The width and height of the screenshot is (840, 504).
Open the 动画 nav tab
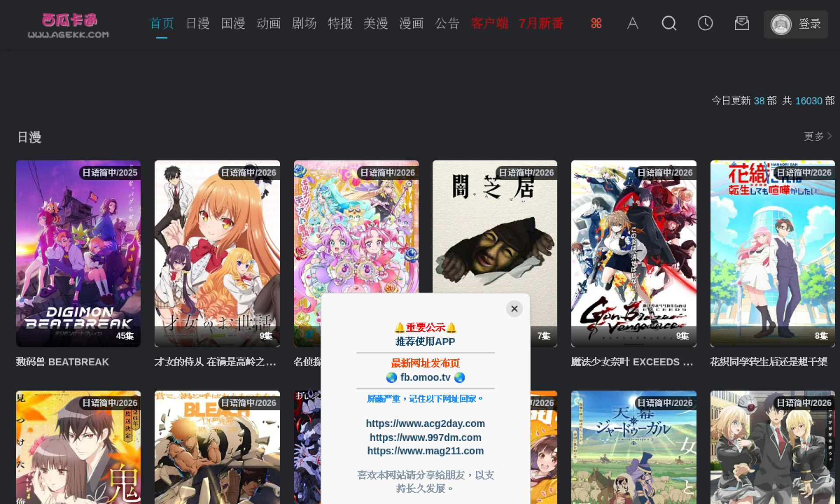[269, 23]
